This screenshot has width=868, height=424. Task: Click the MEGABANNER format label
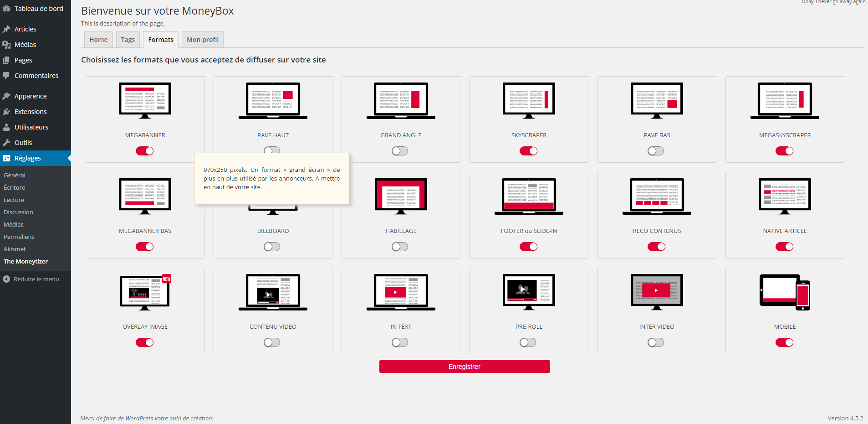[145, 135]
